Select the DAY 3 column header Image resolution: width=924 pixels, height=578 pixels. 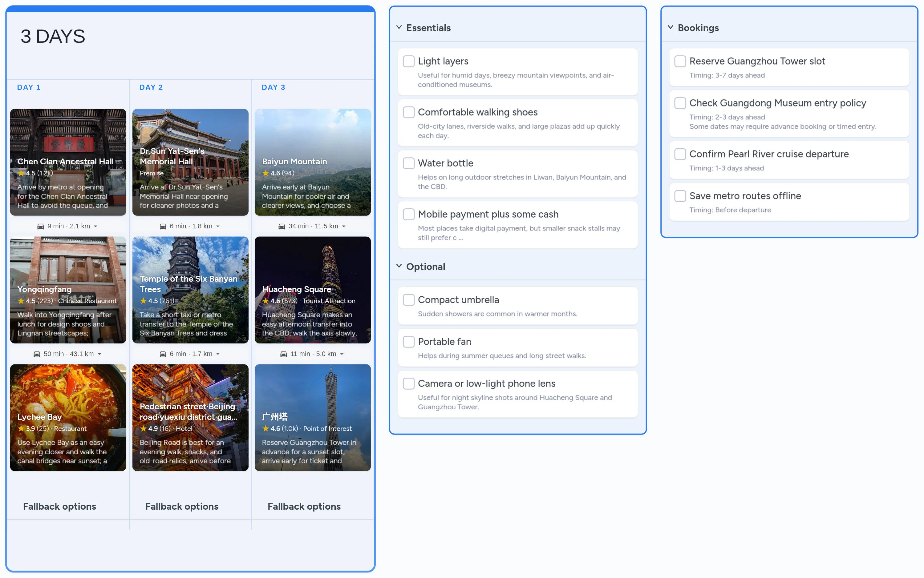[273, 87]
